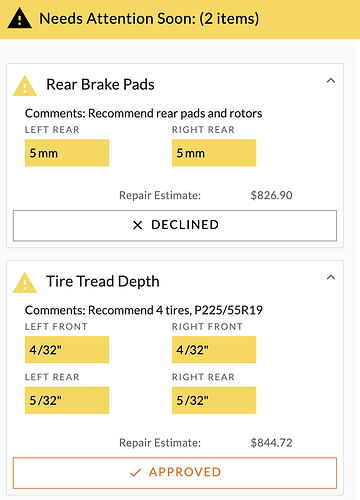The image size is (360, 500).
Task: Click the $844.72 tire repair estimate
Action: (x=271, y=443)
